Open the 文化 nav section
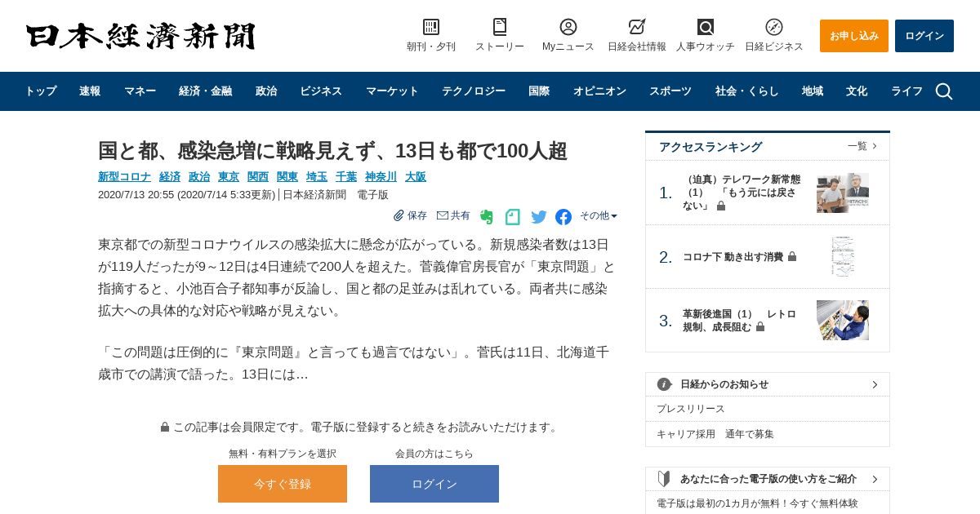980x514 pixels. [x=857, y=91]
